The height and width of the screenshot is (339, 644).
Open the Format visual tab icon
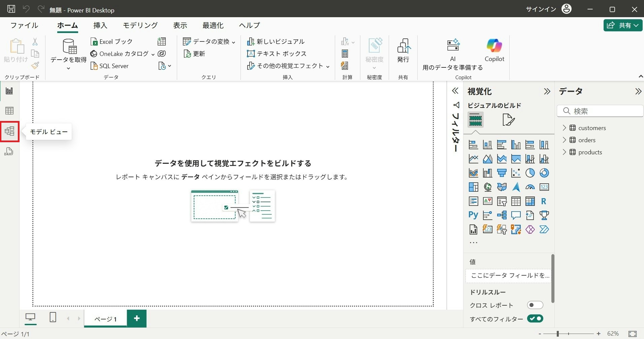pyautogui.click(x=508, y=120)
